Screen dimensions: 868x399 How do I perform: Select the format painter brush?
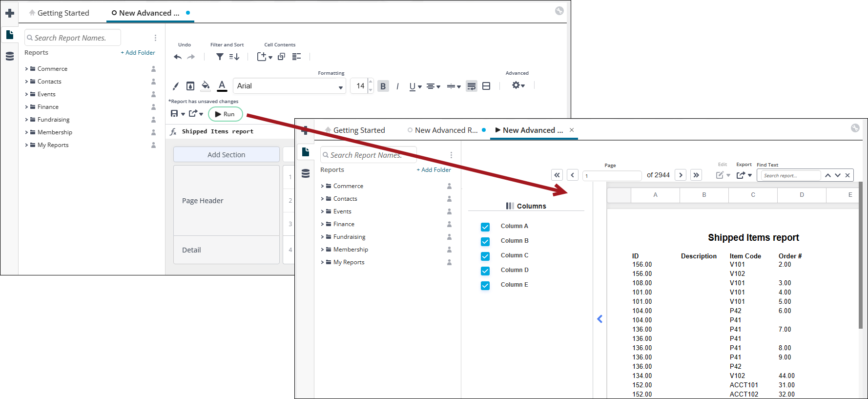coord(176,86)
